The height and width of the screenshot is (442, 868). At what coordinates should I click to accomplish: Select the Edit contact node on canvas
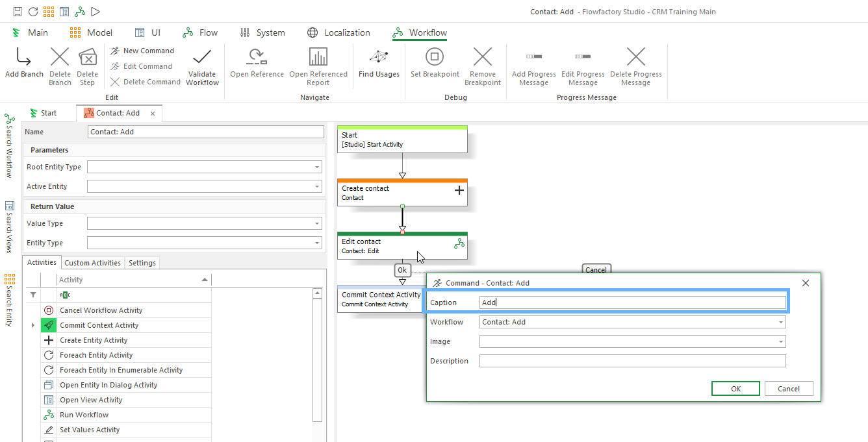coord(402,246)
